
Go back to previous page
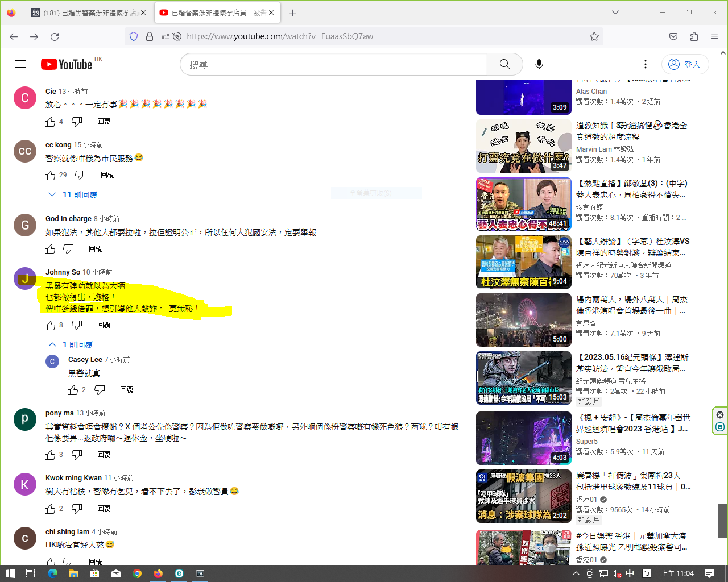pos(14,36)
